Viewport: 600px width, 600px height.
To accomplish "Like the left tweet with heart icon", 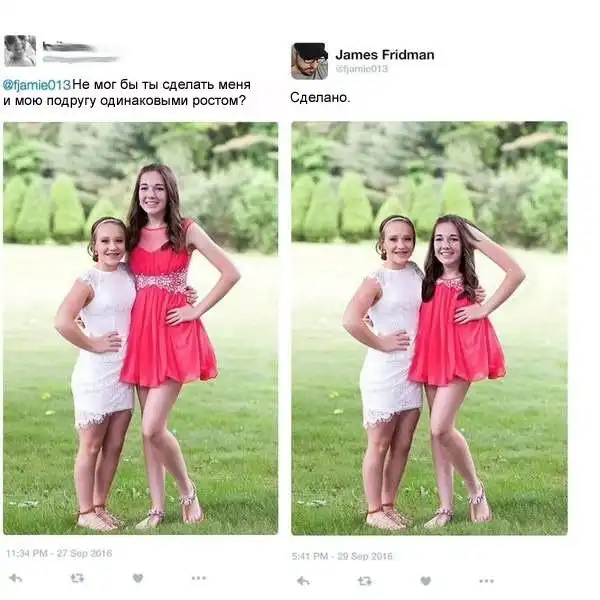I will [138, 578].
